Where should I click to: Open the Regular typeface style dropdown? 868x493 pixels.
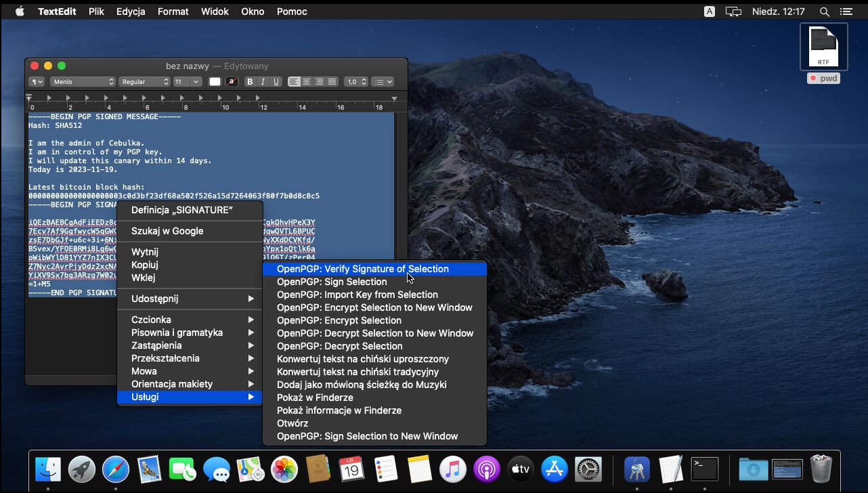pos(144,82)
